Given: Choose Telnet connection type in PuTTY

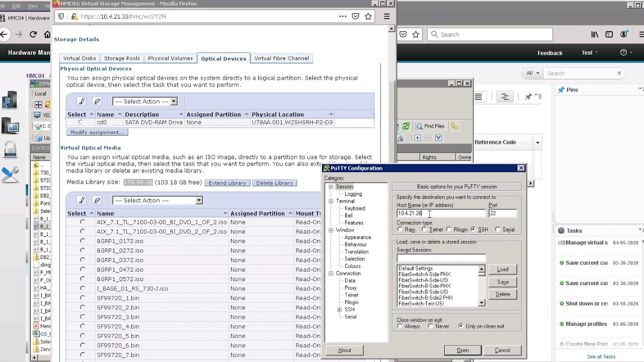Looking at the screenshot, I should [424, 230].
